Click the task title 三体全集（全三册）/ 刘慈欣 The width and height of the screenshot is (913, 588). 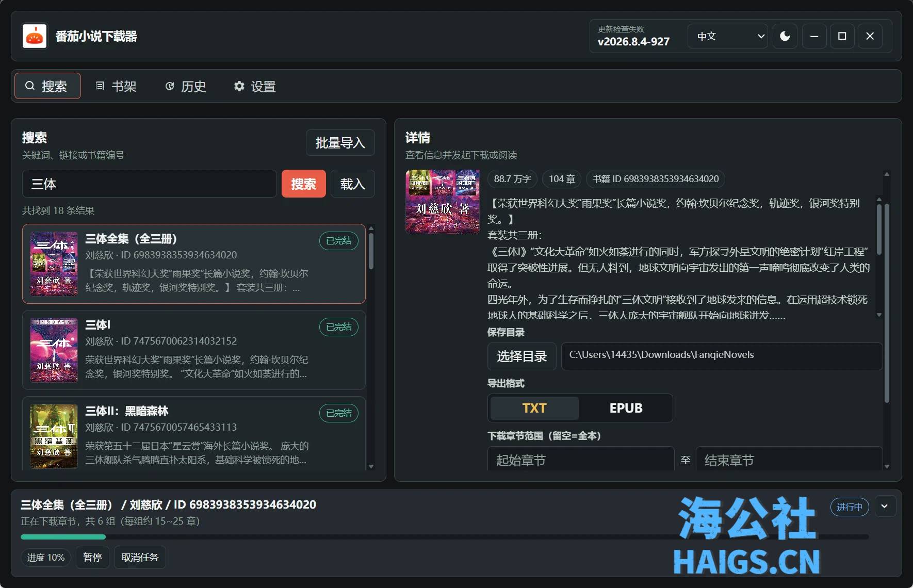tap(168, 504)
